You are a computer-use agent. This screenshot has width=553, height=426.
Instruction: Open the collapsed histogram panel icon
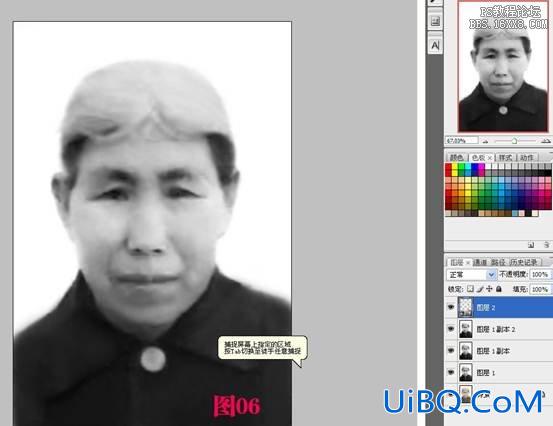click(435, 21)
